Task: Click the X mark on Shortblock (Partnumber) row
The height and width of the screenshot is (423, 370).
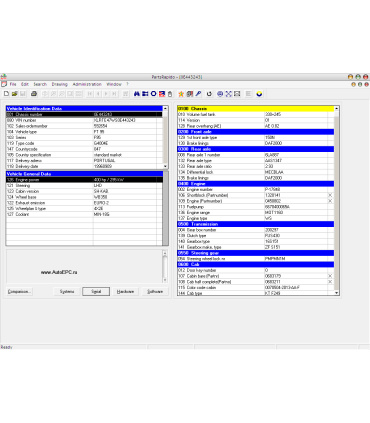Action: tap(330, 195)
